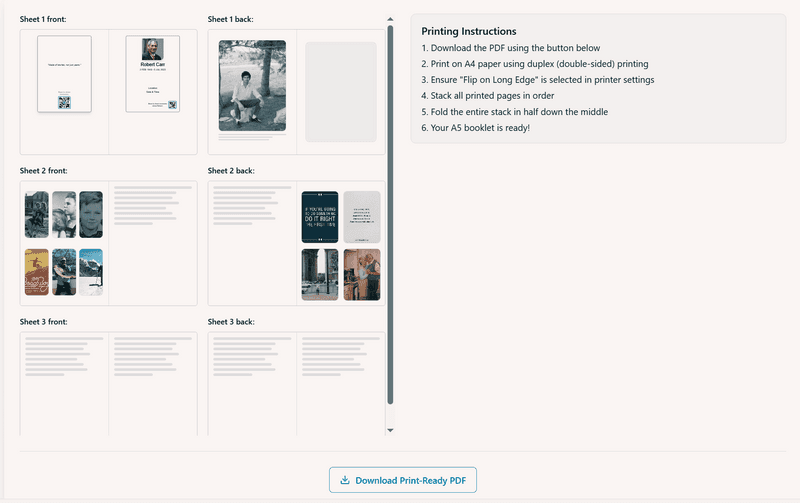
Task: Click the light gray quote card on Sheet 2 back
Action: tap(361, 216)
